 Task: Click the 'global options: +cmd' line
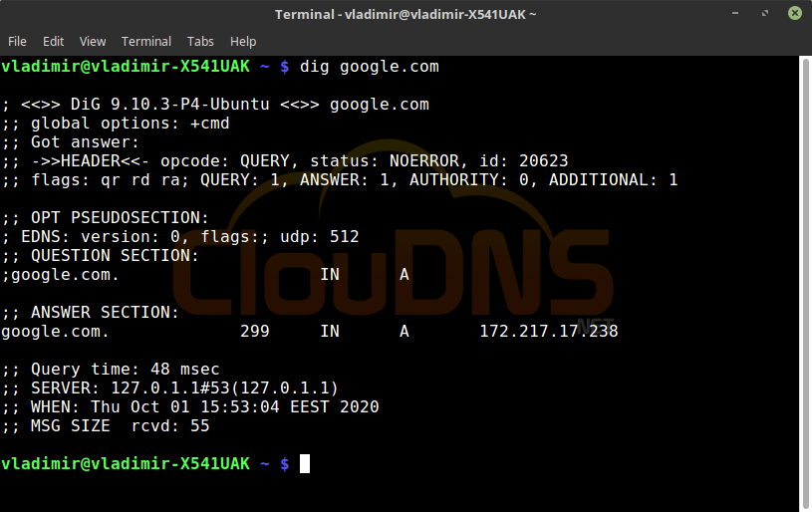coord(116,124)
